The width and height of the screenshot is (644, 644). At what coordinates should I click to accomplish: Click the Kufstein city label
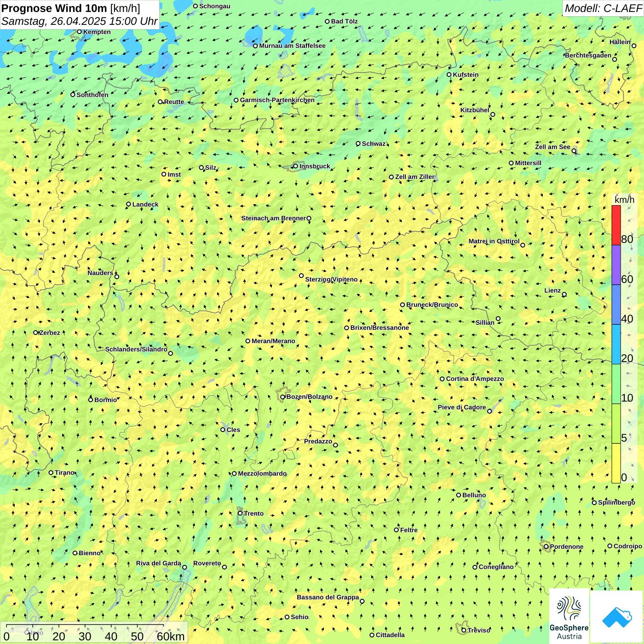click(x=466, y=75)
